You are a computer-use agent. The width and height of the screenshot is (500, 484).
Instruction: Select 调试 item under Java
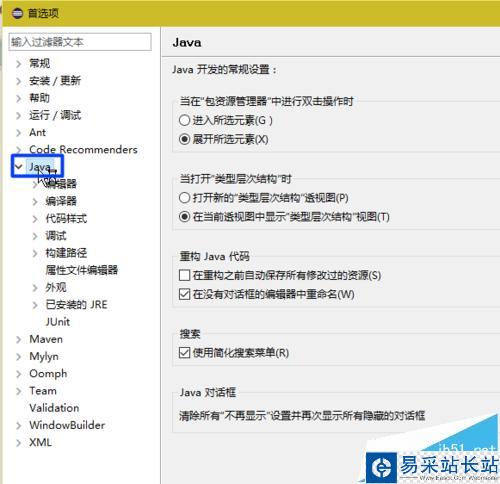tap(56, 236)
